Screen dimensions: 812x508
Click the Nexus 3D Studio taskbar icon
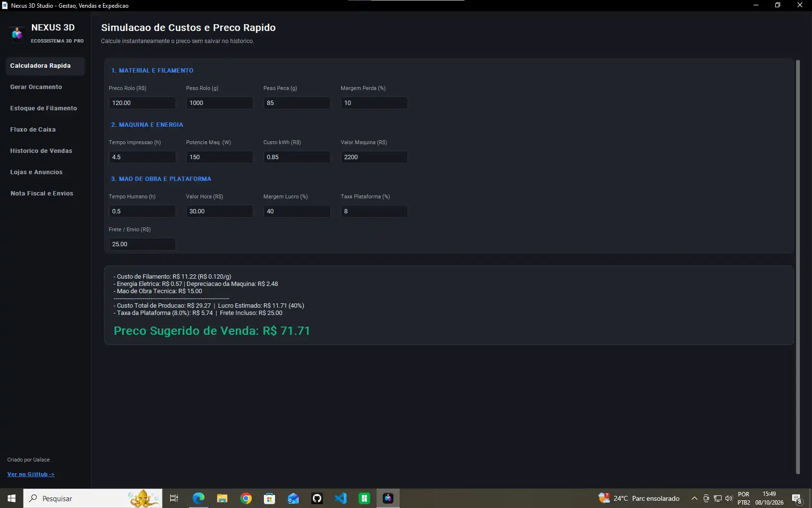pyautogui.click(x=388, y=498)
